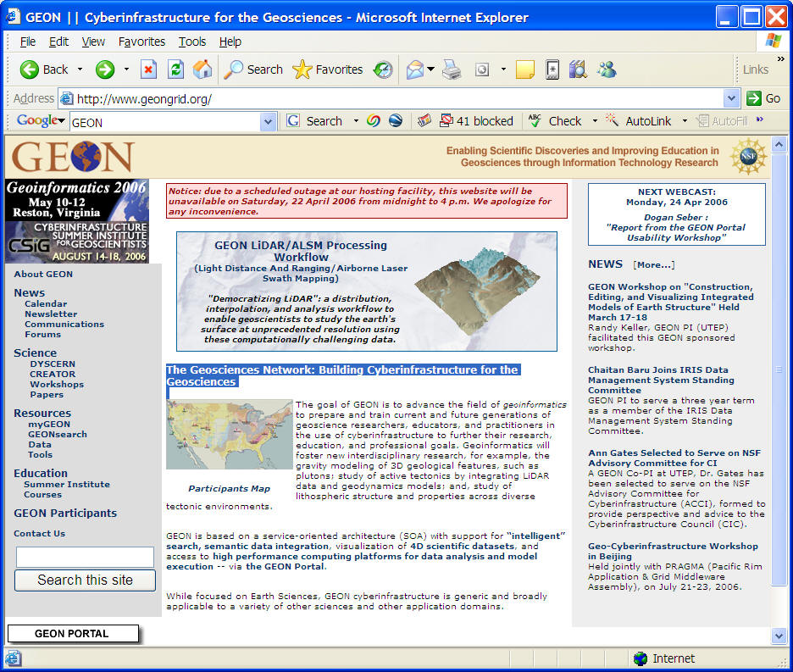
Task: Click the ABC spell Check icon
Action: coord(534,121)
